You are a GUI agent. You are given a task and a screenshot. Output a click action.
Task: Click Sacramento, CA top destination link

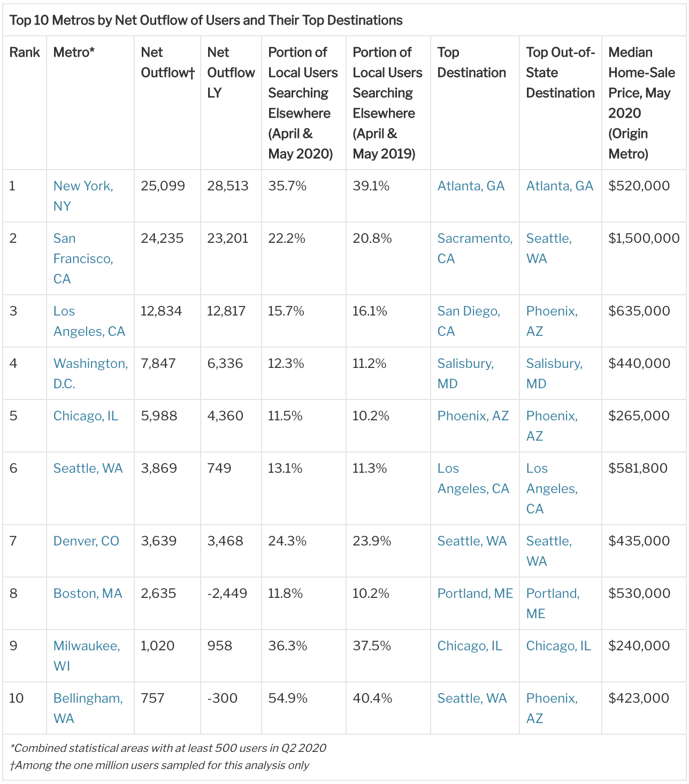coord(475,248)
